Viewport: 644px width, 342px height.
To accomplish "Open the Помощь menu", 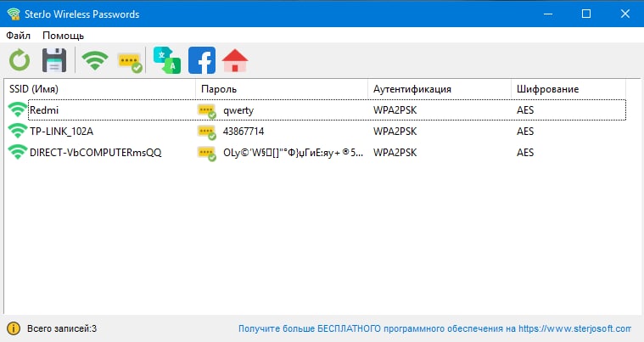I will tap(64, 36).
